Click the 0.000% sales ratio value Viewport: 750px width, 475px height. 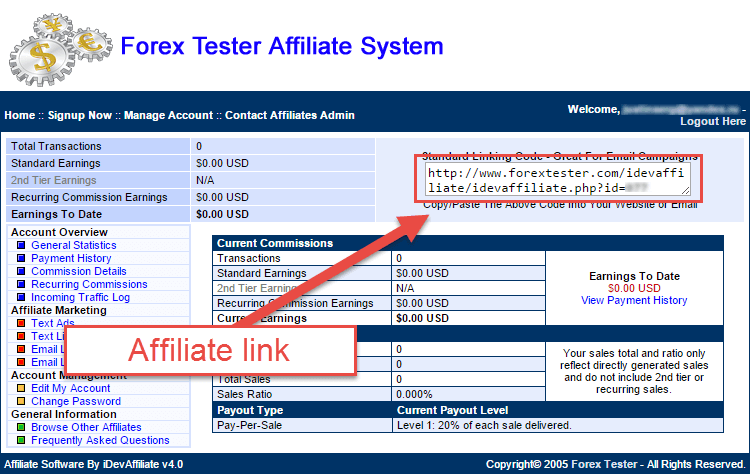click(414, 395)
